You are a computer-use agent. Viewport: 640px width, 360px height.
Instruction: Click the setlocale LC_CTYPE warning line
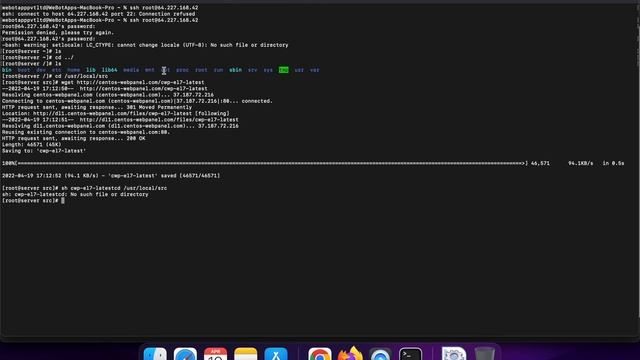pyautogui.click(x=145, y=45)
